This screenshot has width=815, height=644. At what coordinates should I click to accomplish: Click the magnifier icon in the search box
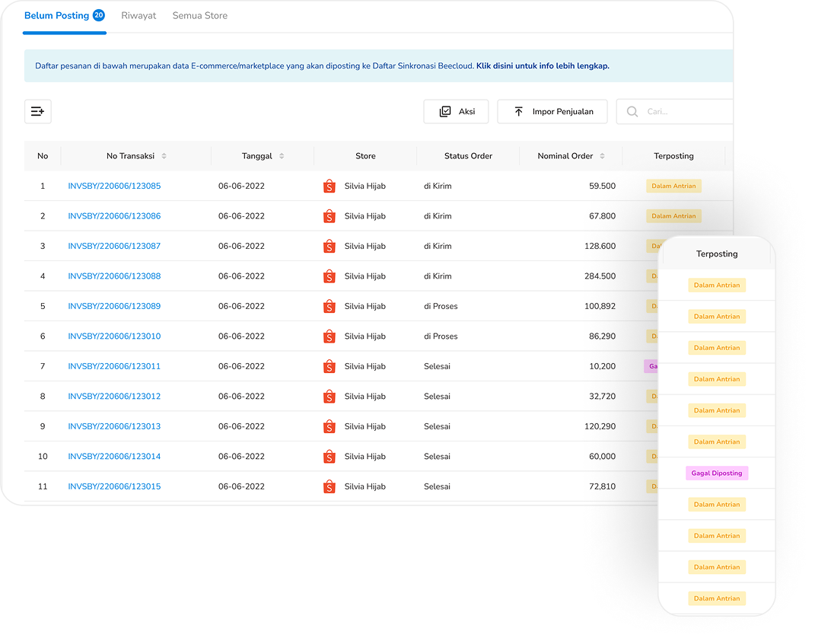(x=632, y=111)
